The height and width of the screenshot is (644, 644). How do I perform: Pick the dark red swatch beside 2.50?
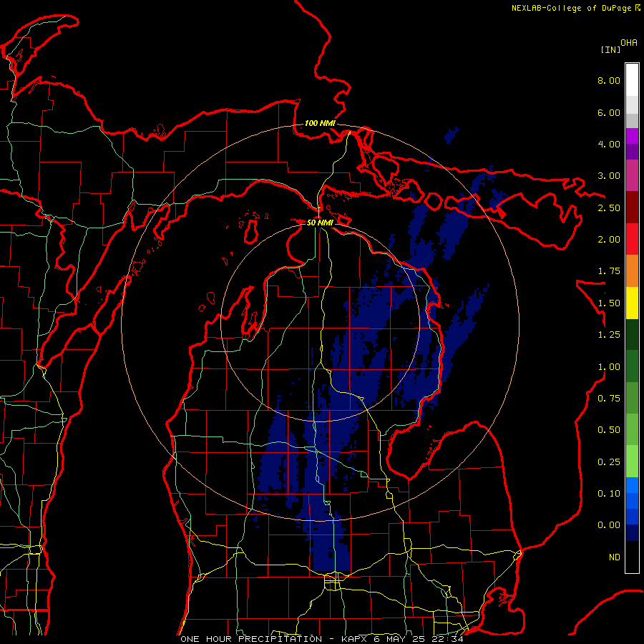[632, 208]
